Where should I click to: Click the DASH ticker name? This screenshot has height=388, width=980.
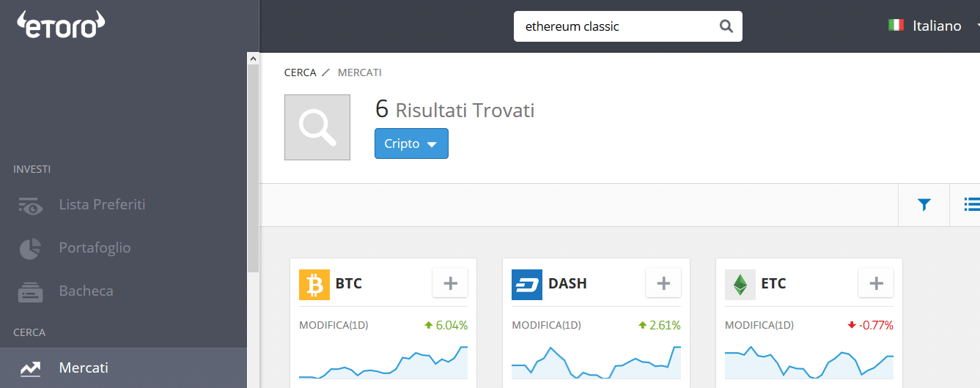[x=567, y=283]
